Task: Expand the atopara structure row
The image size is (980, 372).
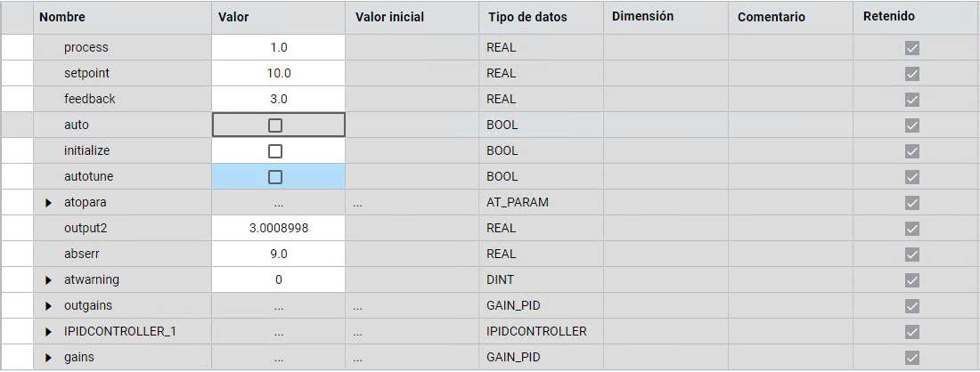Action: click(x=49, y=203)
